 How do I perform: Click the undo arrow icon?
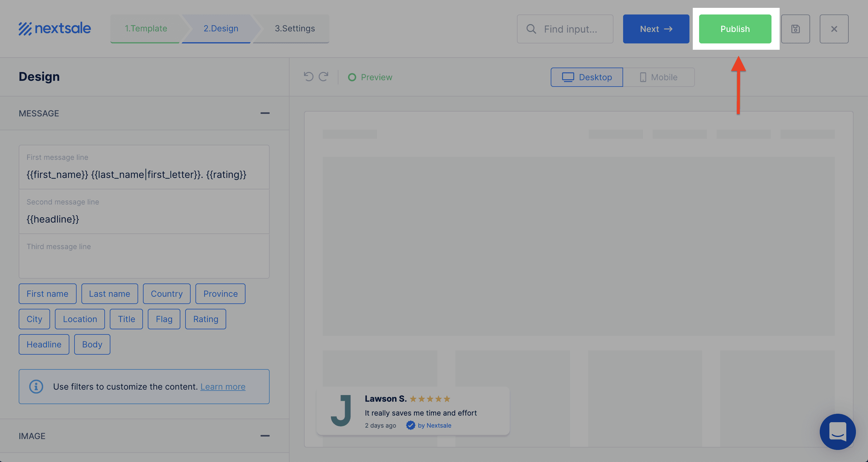point(308,77)
